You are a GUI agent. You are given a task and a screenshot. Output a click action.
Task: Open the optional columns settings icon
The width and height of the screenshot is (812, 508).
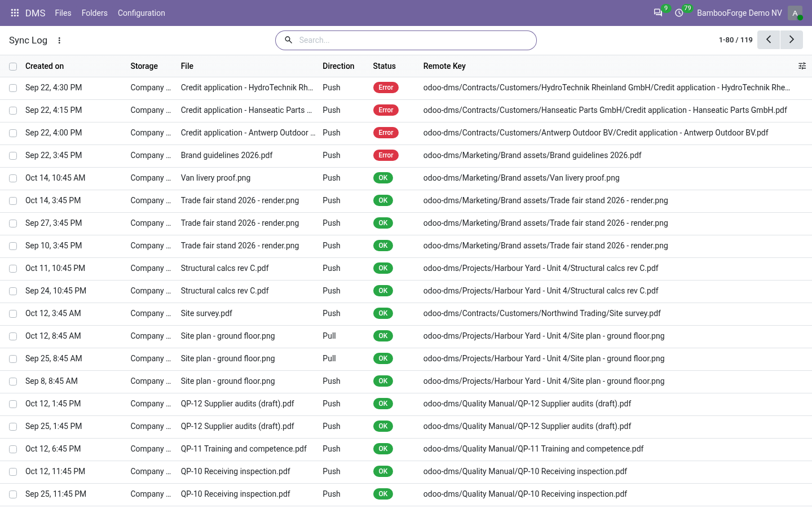click(802, 66)
